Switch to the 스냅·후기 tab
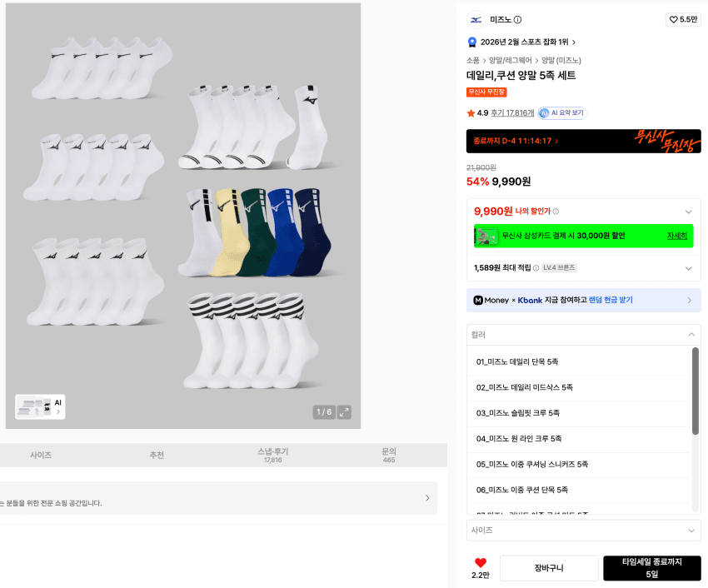Screen dimensions: 708x588 pyautogui.click(x=272, y=456)
